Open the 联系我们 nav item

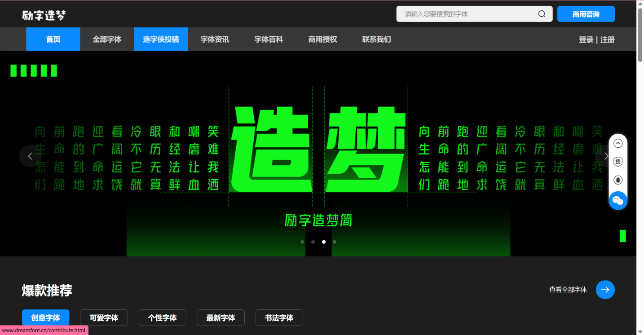click(376, 39)
